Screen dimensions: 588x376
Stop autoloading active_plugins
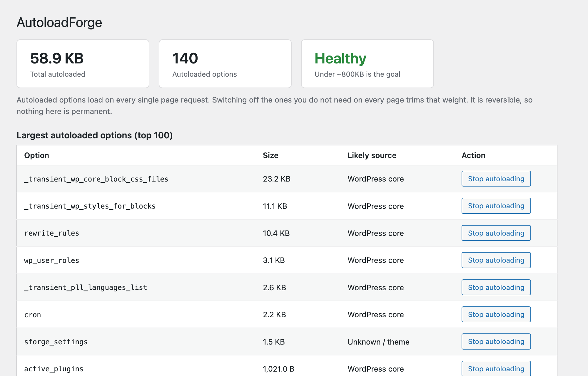496,368
